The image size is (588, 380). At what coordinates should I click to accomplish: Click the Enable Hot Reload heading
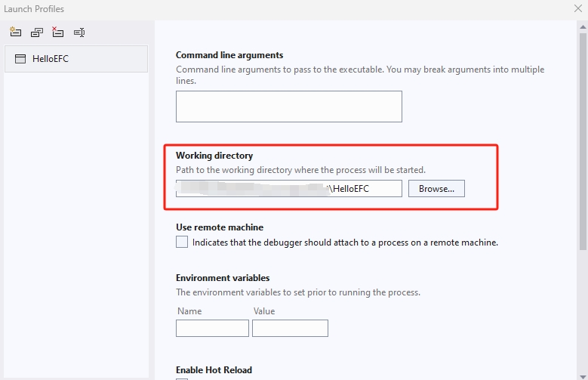214,370
